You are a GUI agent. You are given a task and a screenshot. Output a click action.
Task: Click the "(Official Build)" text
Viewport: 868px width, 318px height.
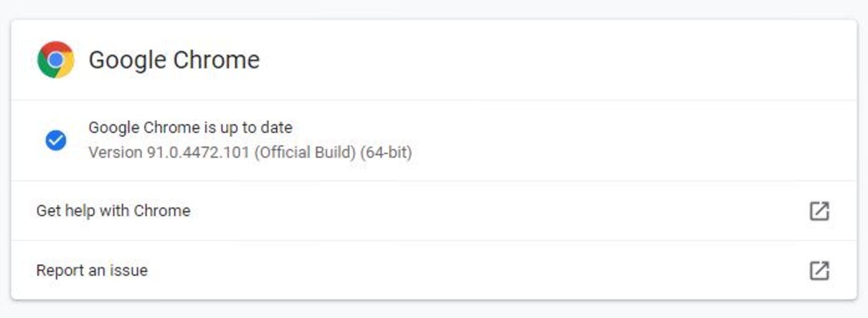[x=305, y=152]
